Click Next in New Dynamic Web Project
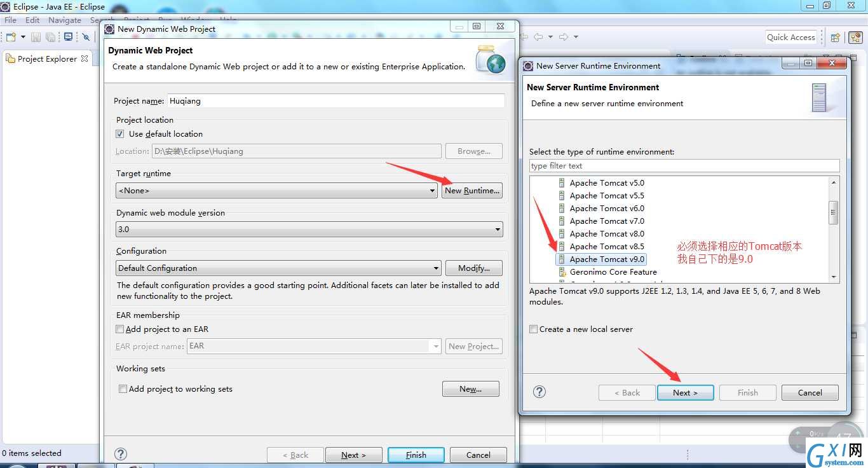This screenshot has width=868, height=468. 354,455
